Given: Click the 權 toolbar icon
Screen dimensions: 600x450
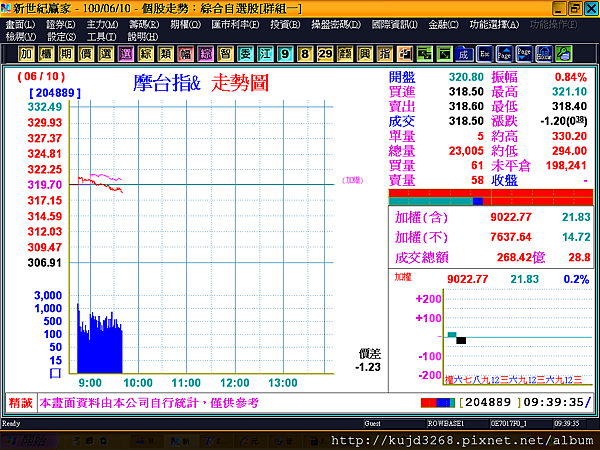Looking at the screenshot, I should (x=46, y=54).
